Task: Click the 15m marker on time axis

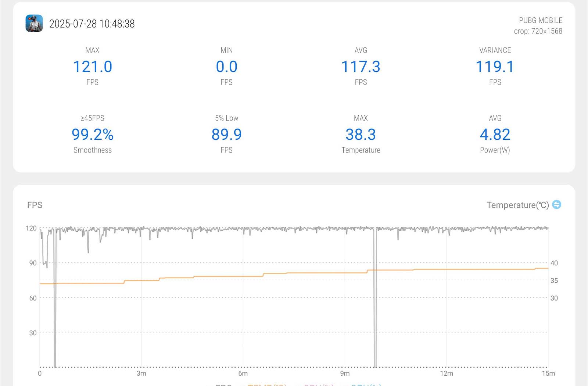Action: click(548, 374)
